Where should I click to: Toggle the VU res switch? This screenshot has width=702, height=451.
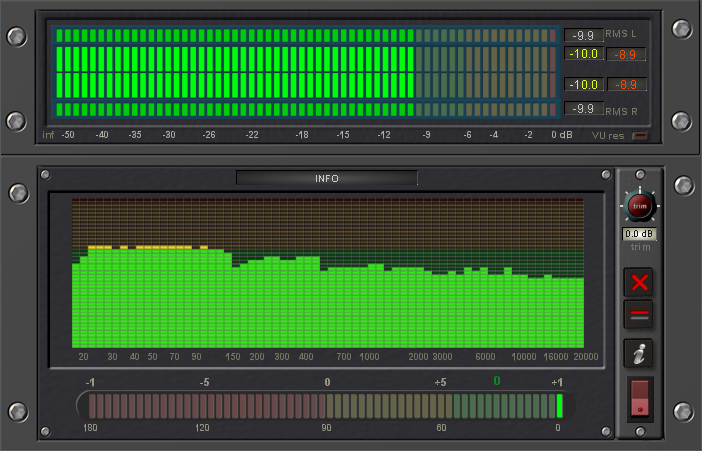pyautogui.click(x=640, y=135)
